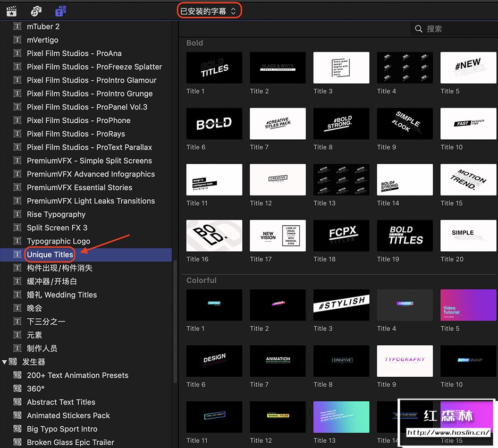This screenshot has width=498, height=448.
Task: Select Bold Title 20 Simple thumbnail
Action: click(x=468, y=235)
